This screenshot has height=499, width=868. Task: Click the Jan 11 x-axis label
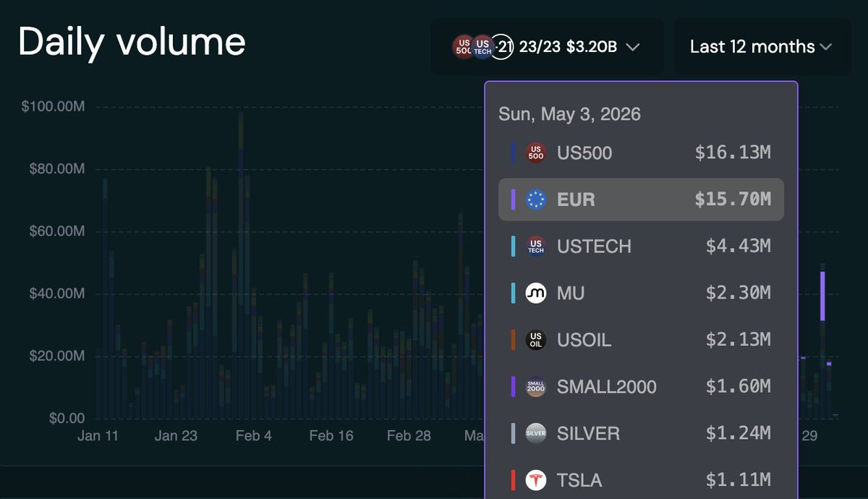pyautogui.click(x=98, y=436)
